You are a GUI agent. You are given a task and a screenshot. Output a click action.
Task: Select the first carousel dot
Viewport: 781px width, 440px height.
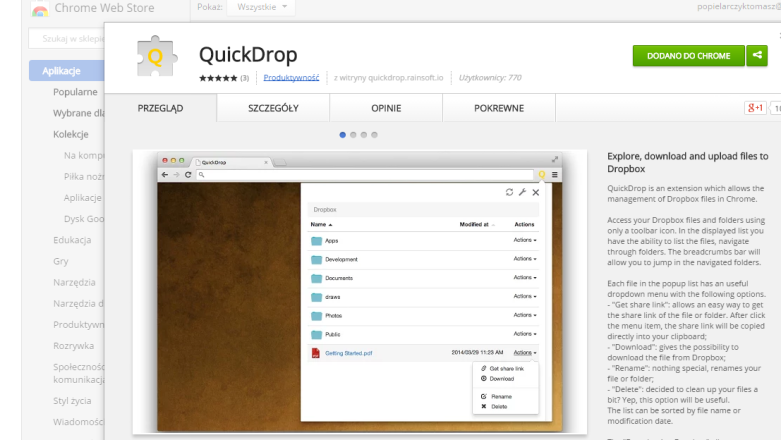point(343,135)
